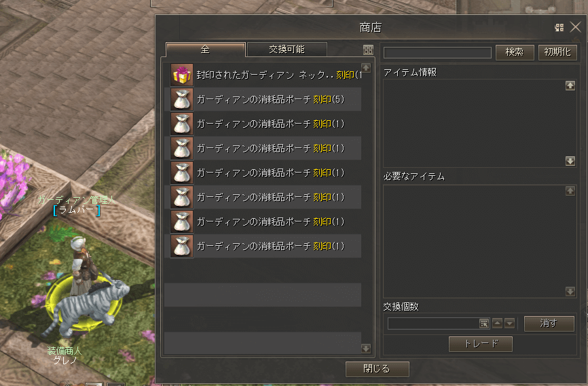Click the 初期化 reset button
Image resolution: width=588 pixels, height=386 pixels.
557,52
